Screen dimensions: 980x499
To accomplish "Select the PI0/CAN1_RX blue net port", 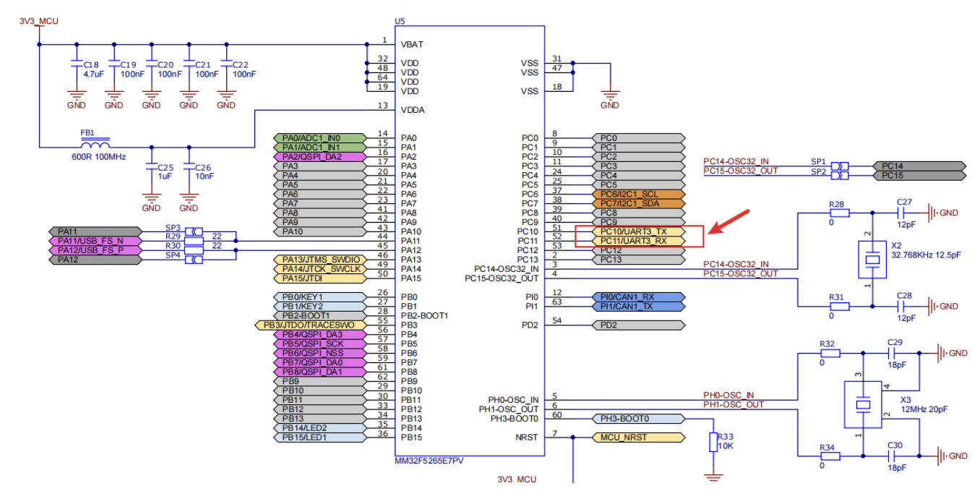I will tap(639, 297).
